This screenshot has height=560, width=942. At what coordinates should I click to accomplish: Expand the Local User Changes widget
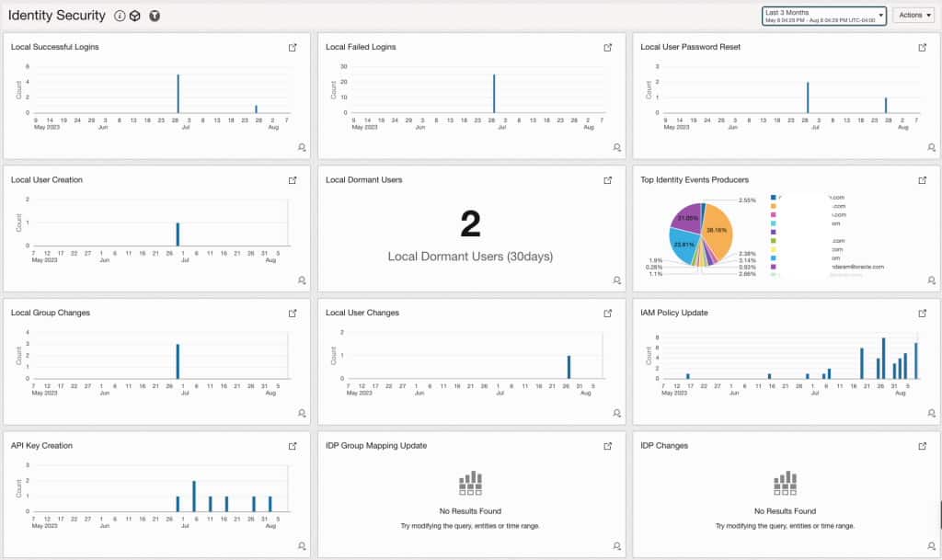(x=608, y=312)
